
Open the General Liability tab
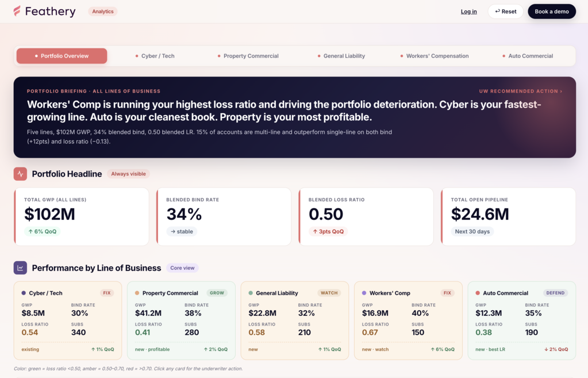[x=341, y=56]
